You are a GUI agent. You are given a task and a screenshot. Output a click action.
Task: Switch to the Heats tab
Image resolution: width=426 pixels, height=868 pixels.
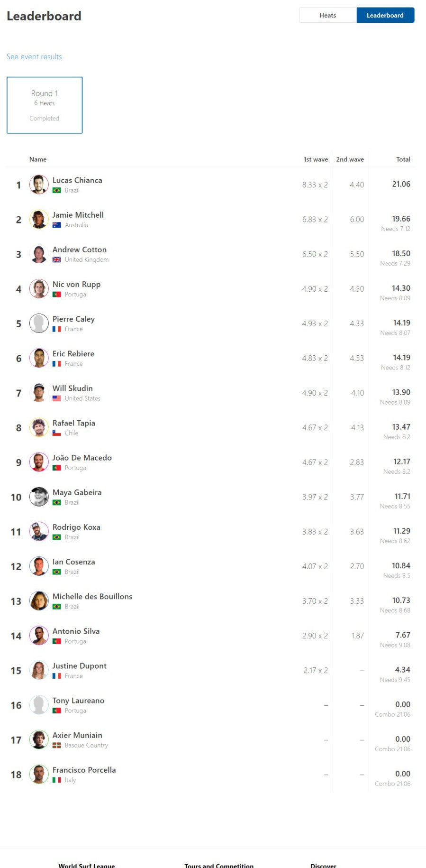click(x=327, y=15)
